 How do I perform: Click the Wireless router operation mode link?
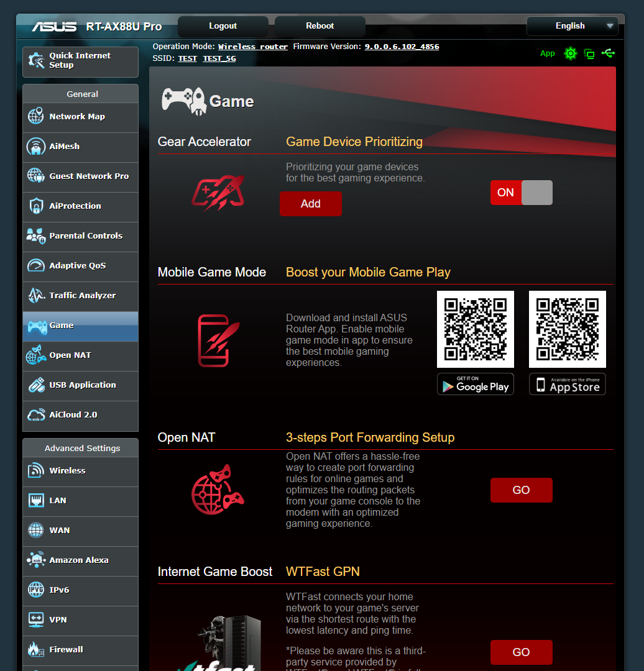[252, 47]
